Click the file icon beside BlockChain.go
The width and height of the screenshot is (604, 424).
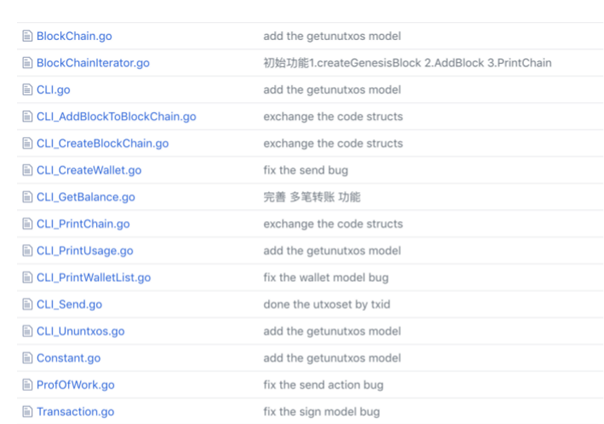27,36
